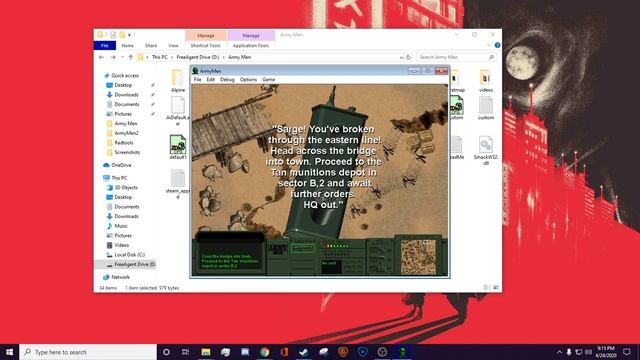Refresh the Army Men folder view
The height and width of the screenshot is (360, 640).
[x=408, y=57]
